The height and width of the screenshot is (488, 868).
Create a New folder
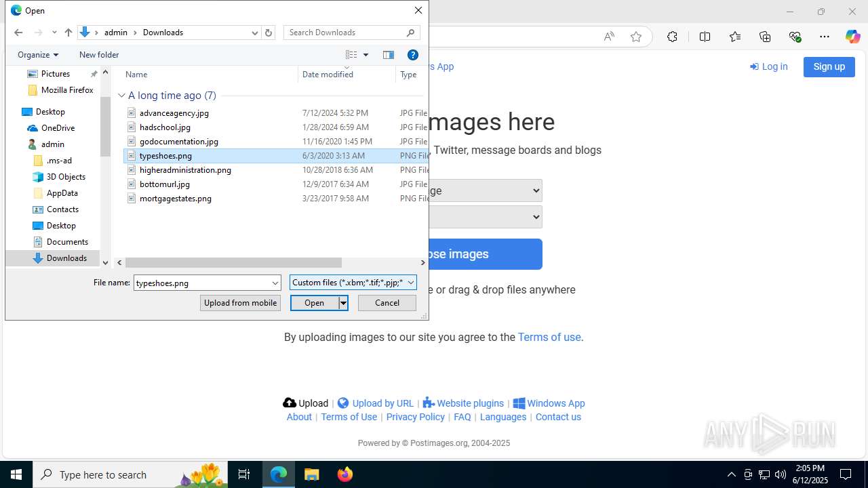tap(99, 55)
